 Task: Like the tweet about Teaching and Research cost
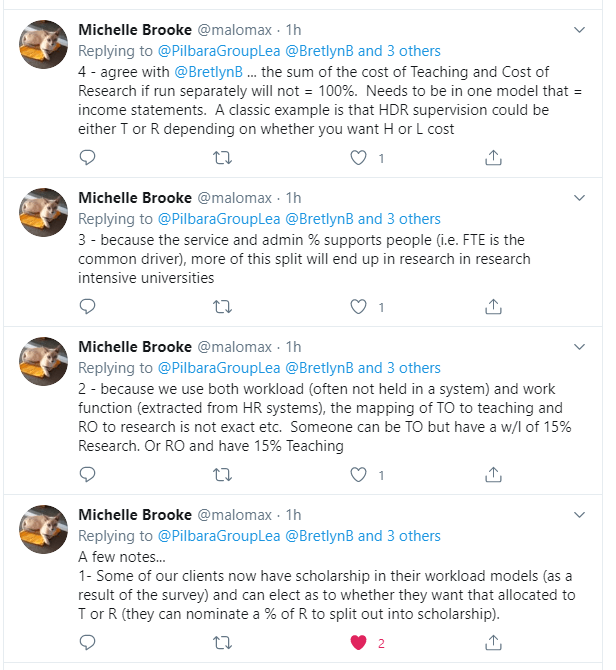click(x=358, y=158)
